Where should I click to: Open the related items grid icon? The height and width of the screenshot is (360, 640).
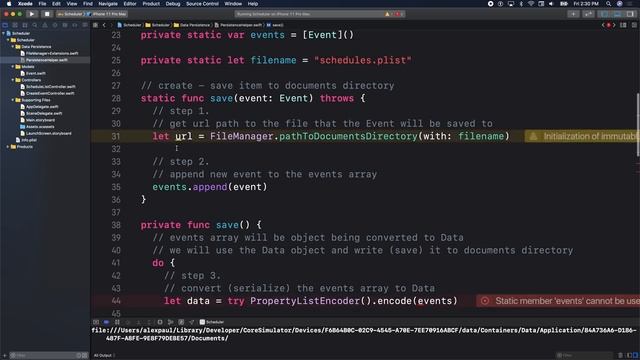pos(96,25)
